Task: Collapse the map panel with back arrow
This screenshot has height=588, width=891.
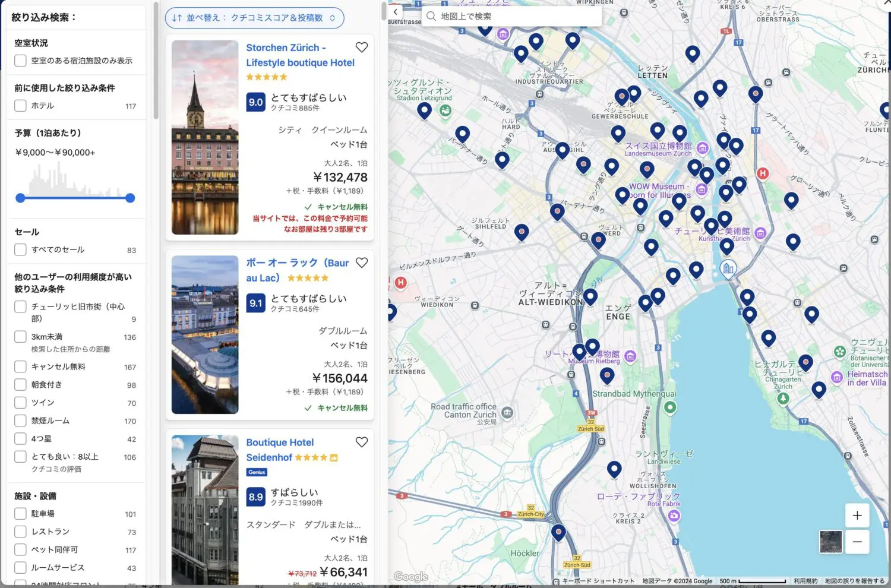Action: click(396, 12)
